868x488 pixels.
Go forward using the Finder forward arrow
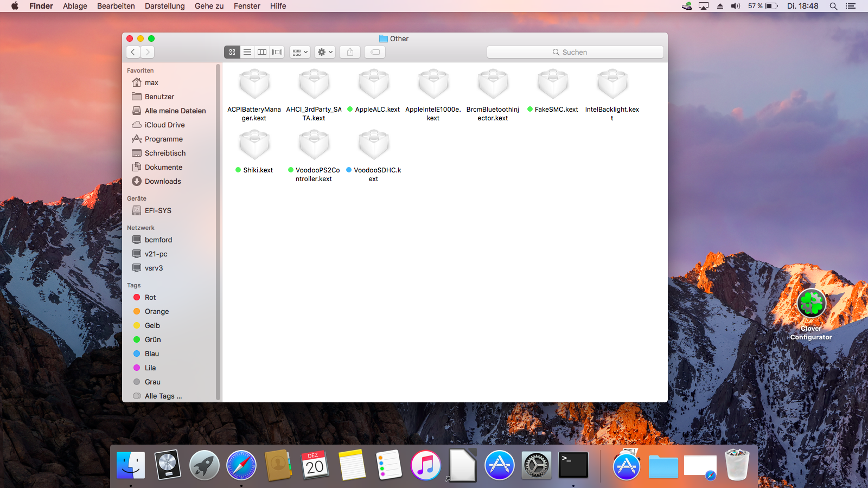point(148,52)
